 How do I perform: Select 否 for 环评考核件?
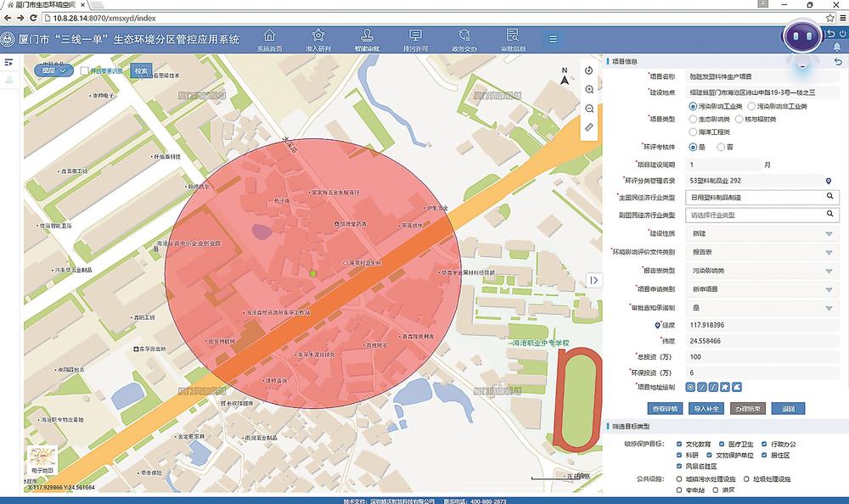tap(720, 147)
